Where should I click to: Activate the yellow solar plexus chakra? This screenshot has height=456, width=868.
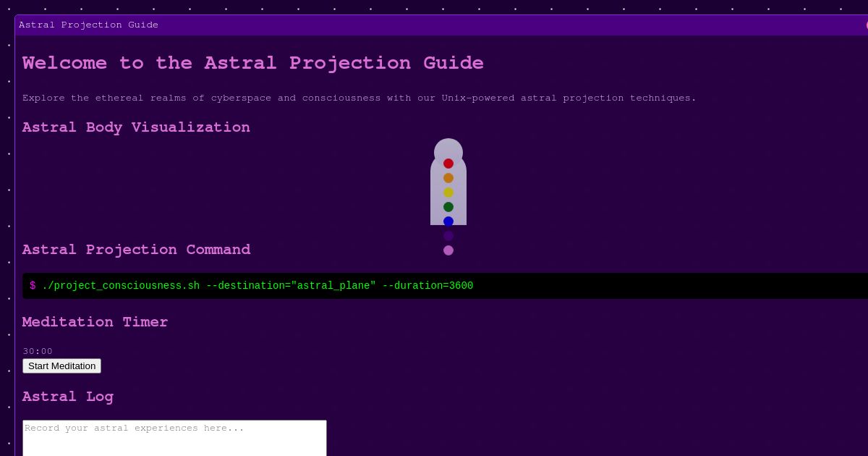point(448,193)
